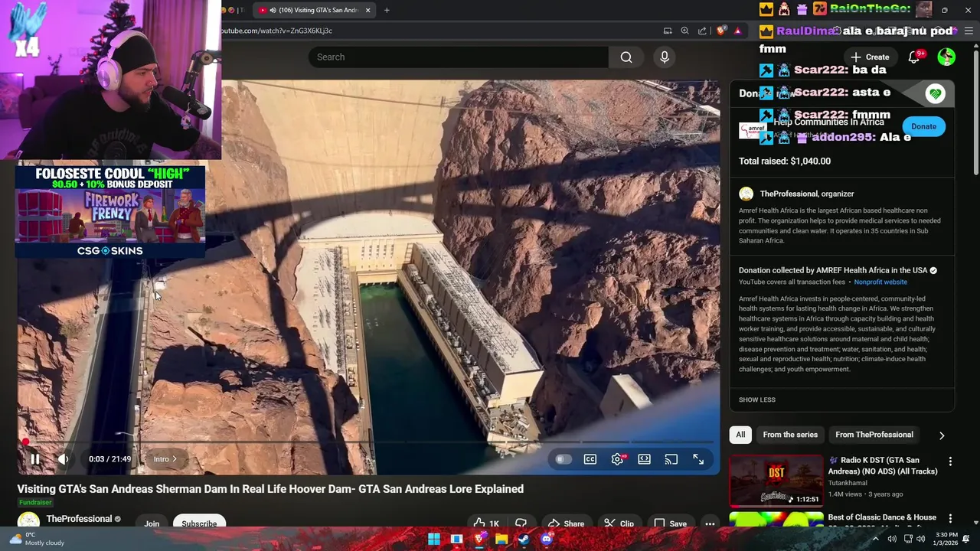The image size is (980, 551).
Task: Click Brave Rewards triangle icon
Action: 738,31
